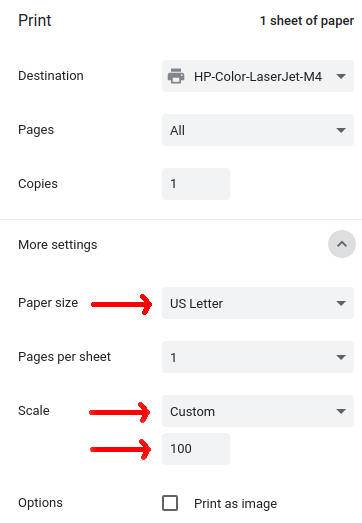Screen dimensions: 362x523
Task: Open the US Letter paper size dropdown
Action: pos(258,303)
